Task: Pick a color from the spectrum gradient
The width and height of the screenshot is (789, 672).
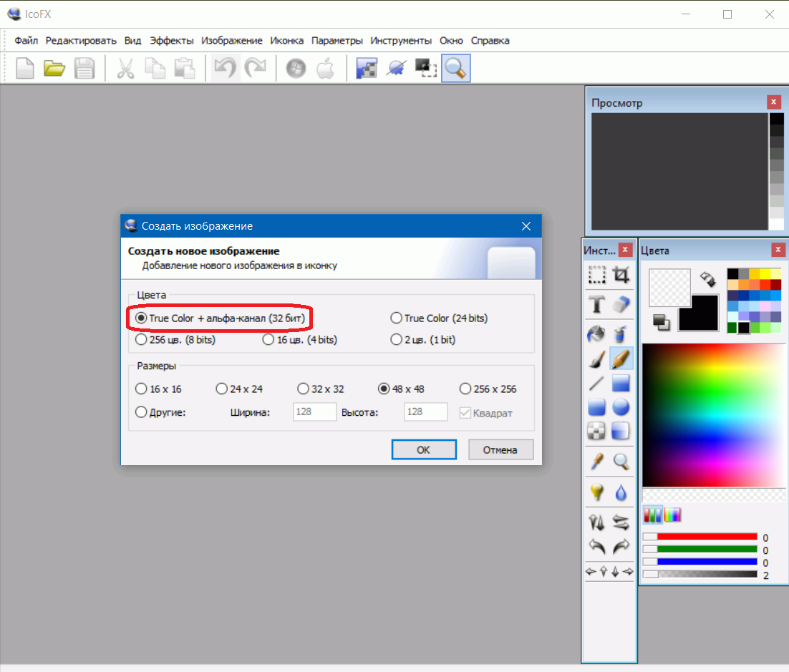Action: (x=714, y=415)
